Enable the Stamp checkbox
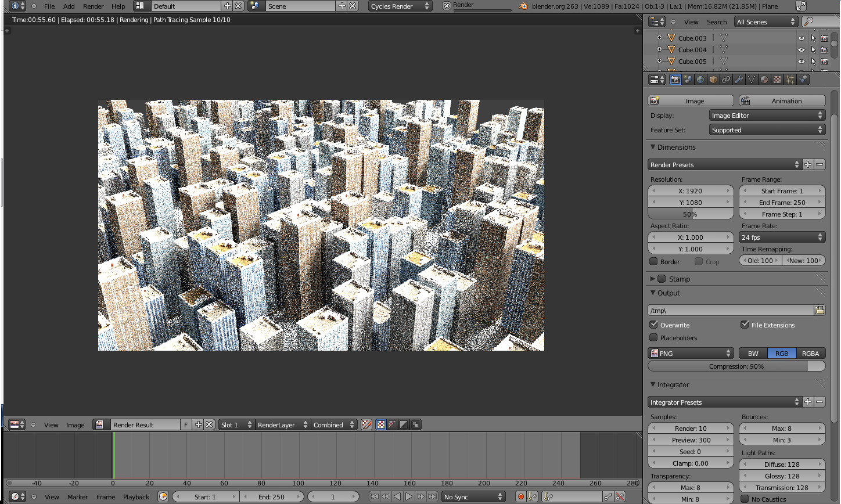841x504 pixels. tap(662, 279)
